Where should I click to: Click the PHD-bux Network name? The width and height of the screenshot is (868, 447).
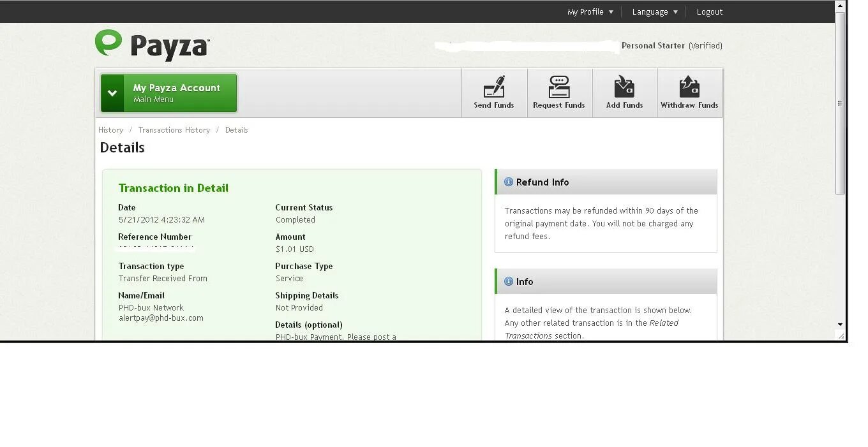tap(151, 307)
